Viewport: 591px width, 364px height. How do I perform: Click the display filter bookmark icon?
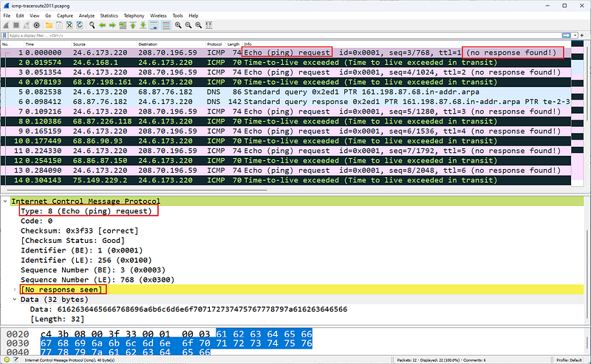pos(4,35)
